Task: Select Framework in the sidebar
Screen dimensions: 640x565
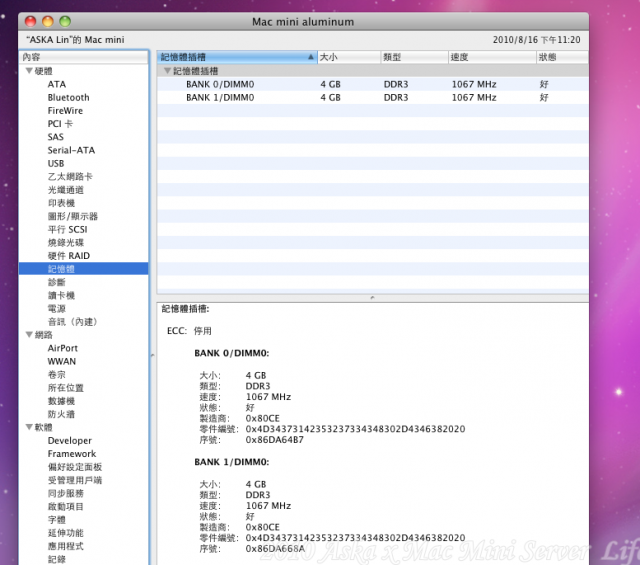Action: pyautogui.click(x=72, y=453)
